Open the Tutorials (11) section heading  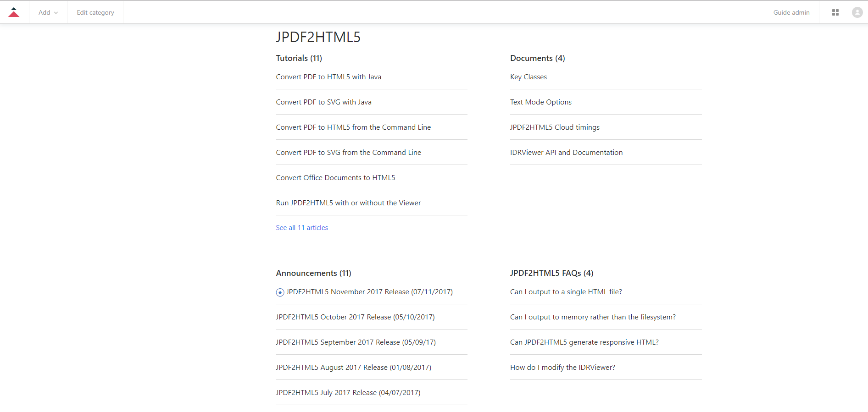coord(299,58)
